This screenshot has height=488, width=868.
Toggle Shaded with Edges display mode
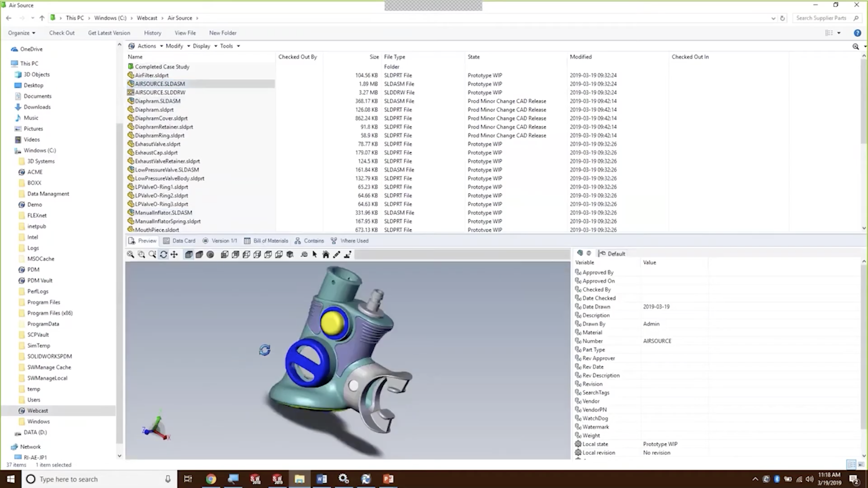point(189,255)
